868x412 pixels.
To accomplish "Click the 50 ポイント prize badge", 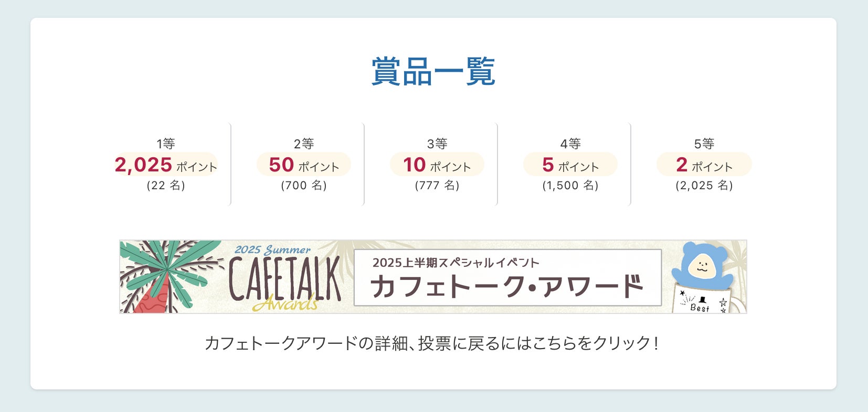I will tap(304, 165).
